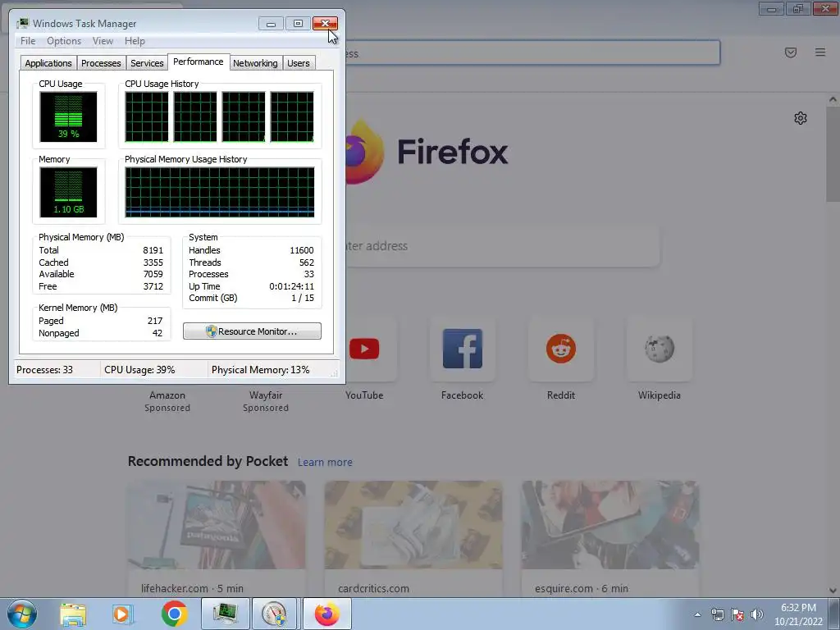Open the Facebook shortcut tile in Firefox
840x630 pixels.
coord(463,349)
